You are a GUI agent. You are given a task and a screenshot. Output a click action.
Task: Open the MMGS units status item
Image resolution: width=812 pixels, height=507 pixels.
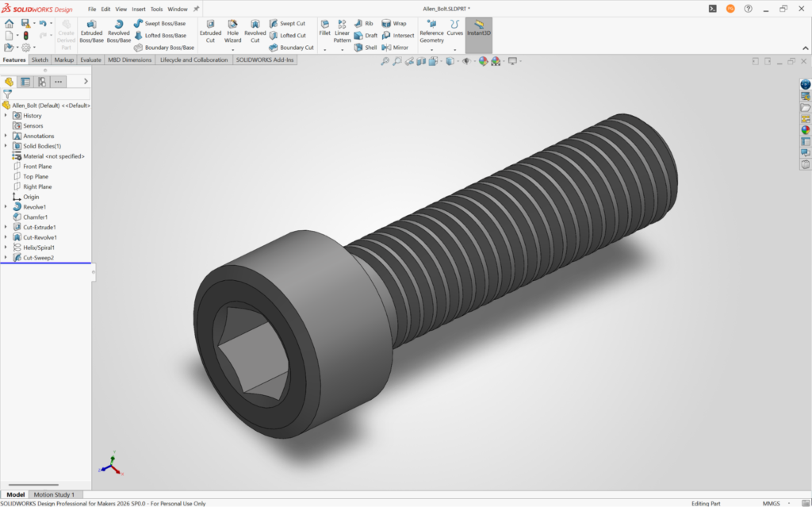click(771, 503)
